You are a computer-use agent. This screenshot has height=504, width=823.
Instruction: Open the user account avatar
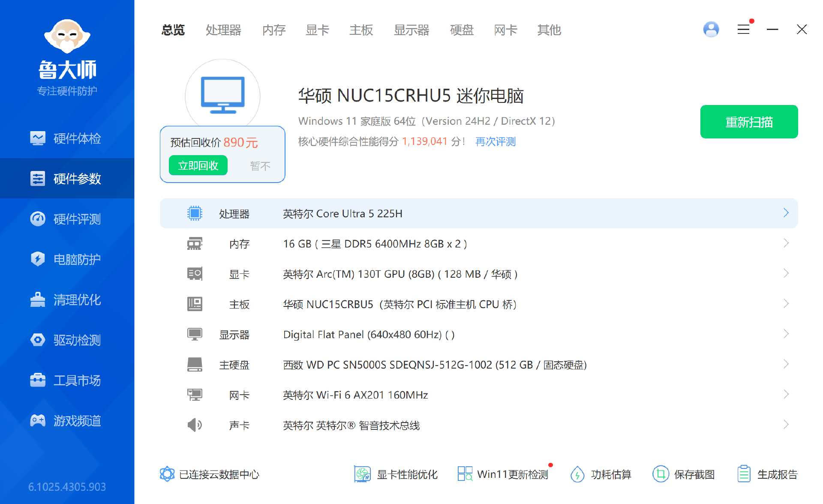point(711,30)
